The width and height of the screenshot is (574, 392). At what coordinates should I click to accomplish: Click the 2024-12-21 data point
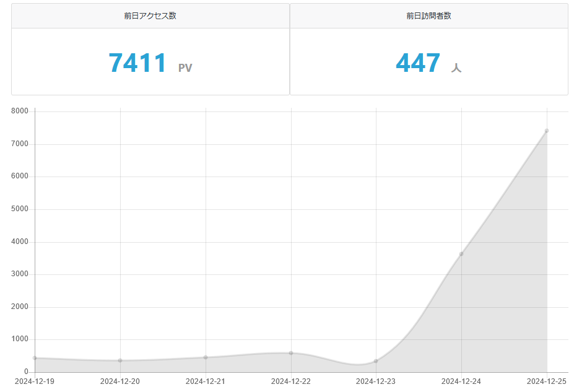tap(206, 357)
